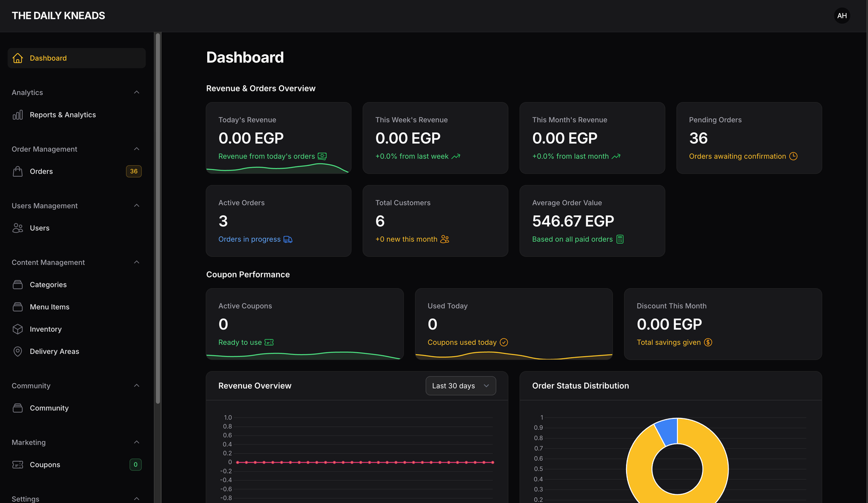Collapse the Content Management section
The height and width of the screenshot is (503, 868).
[x=137, y=262]
